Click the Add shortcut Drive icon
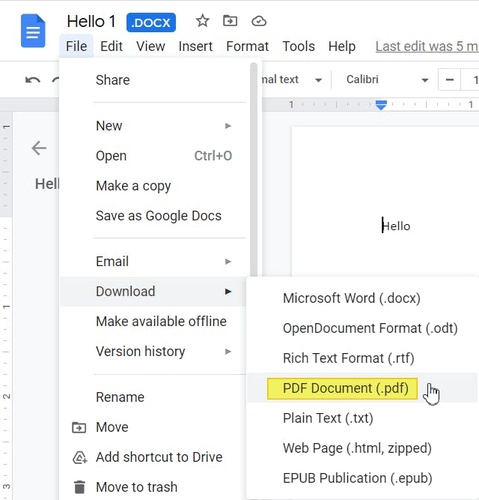The width and height of the screenshot is (479, 500). (80, 457)
